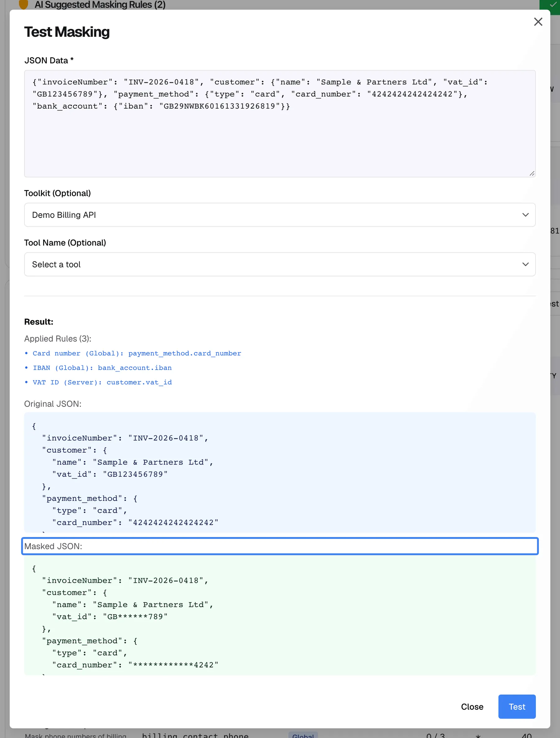
Task: Click the Toolkit (Optional) label
Action: pos(57,193)
